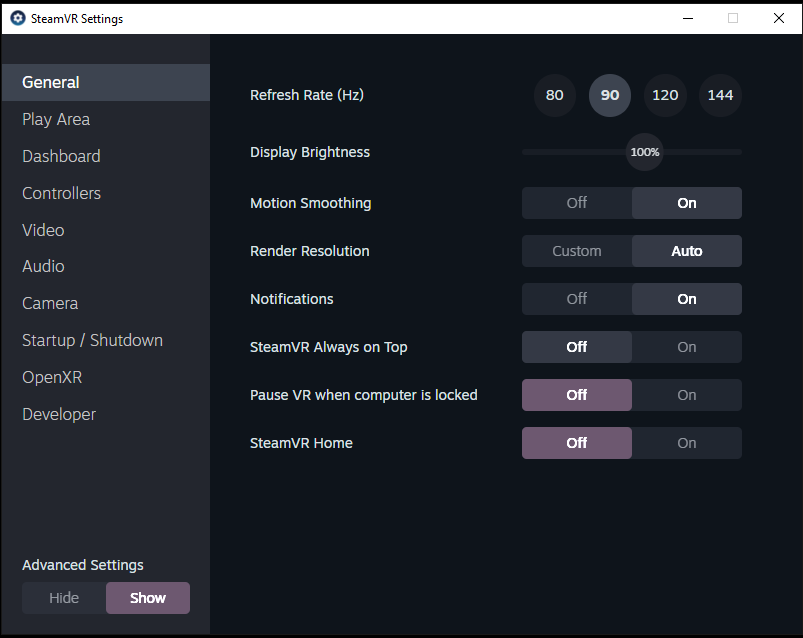Select the Audio settings tab
Image resolution: width=803 pixels, height=638 pixels.
[x=106, y=266]
